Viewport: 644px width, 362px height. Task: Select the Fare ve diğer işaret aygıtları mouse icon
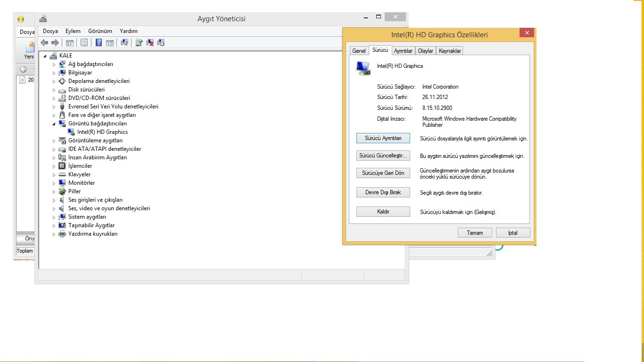62,115
